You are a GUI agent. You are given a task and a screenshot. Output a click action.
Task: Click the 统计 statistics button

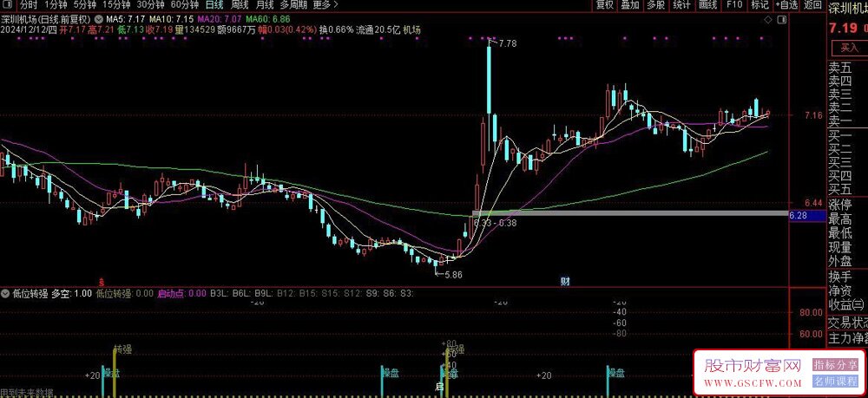coord(682,5)
